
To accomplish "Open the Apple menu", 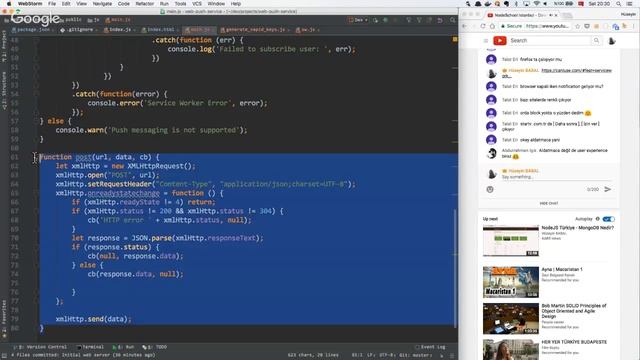I will pyautogui.click(x=9, y=4).
